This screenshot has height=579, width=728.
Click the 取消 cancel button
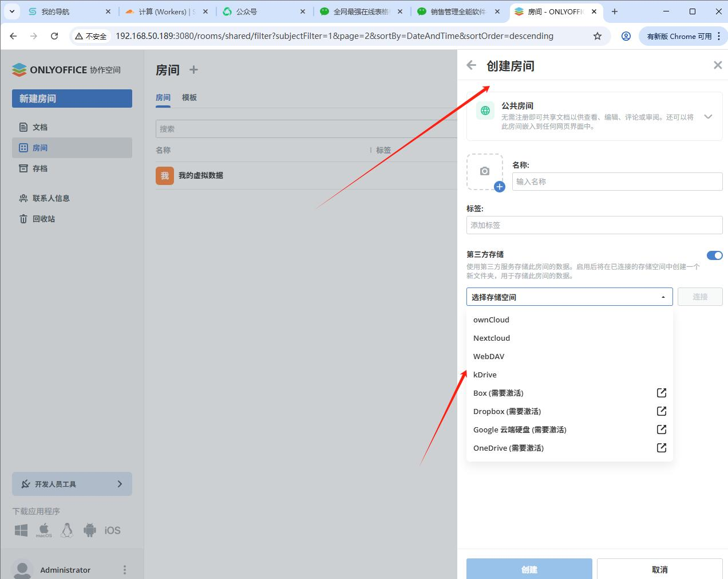(659, 569)
